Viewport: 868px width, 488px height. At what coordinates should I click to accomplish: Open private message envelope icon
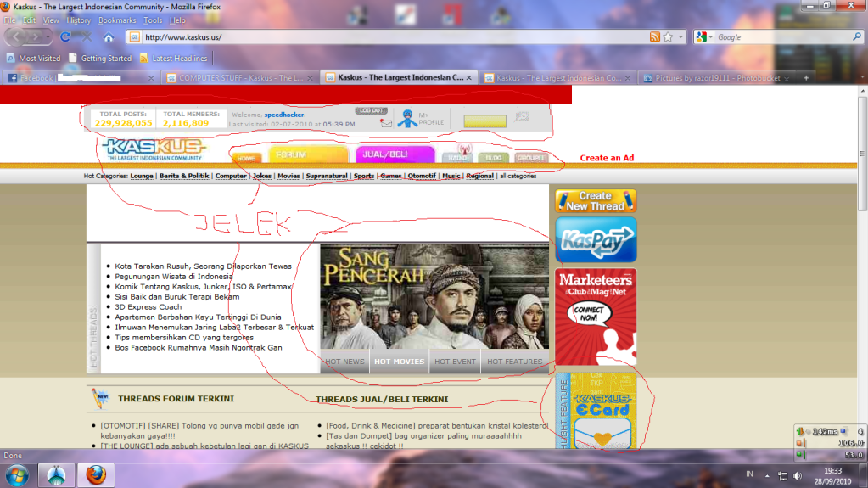click(x=386, y=123)
